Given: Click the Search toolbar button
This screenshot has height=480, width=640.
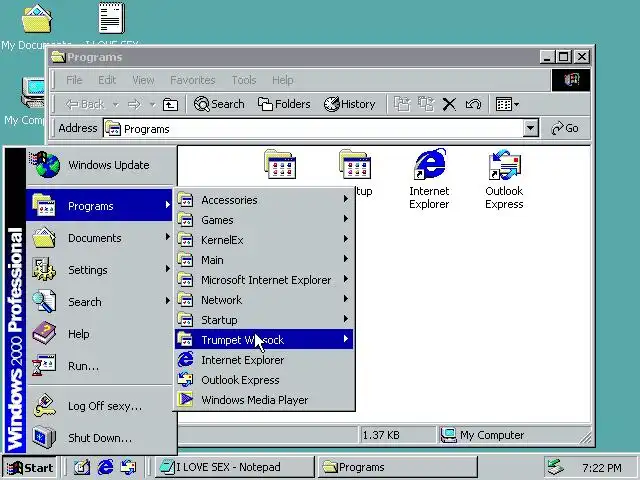Looking at the screenshot, I should 219,104.
